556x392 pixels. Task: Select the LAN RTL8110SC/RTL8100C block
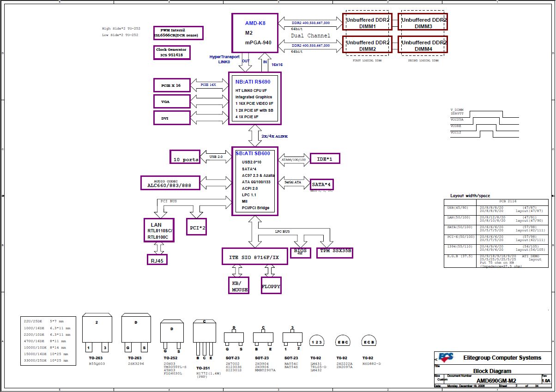tap(159, 230)
